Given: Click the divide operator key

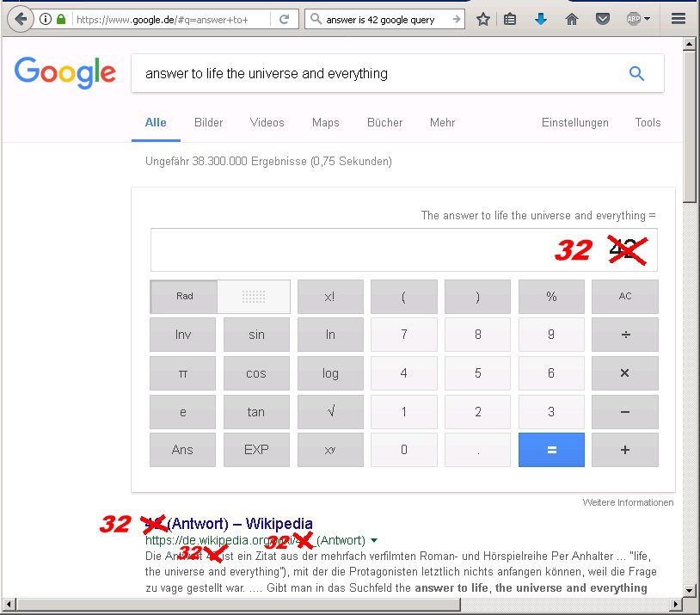Looking at the screenshot, I should pyautogui.click(x=625, y=335).
